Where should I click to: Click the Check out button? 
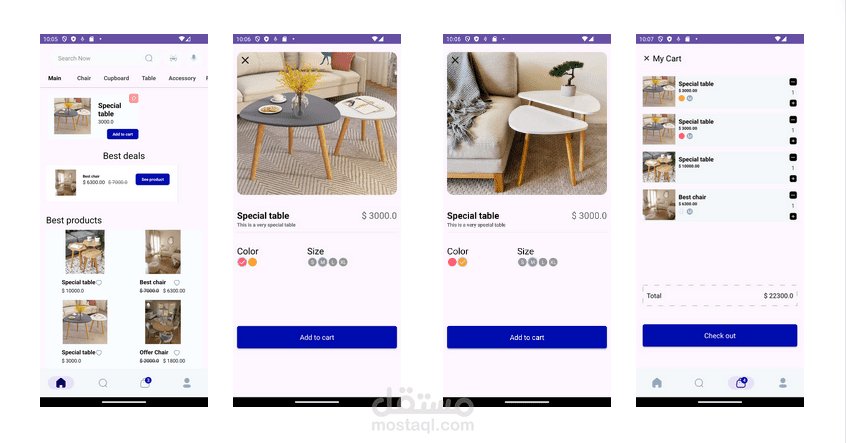tap(720, 336)
